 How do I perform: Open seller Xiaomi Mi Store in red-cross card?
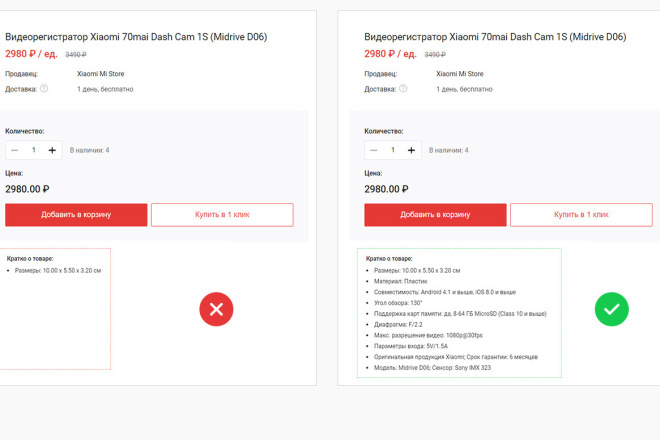tap(101, 74)
